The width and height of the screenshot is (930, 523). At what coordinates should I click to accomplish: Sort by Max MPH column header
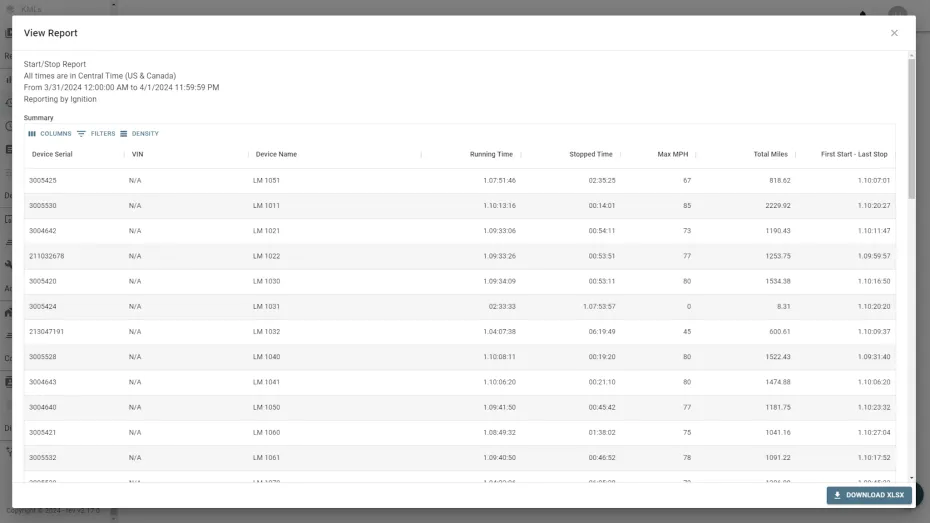(x=673, y=154)
